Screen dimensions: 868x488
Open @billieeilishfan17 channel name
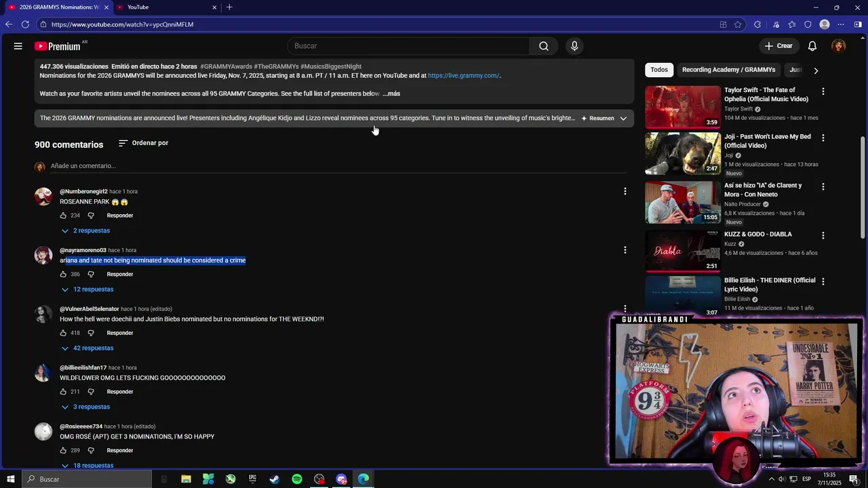(83, 368)
